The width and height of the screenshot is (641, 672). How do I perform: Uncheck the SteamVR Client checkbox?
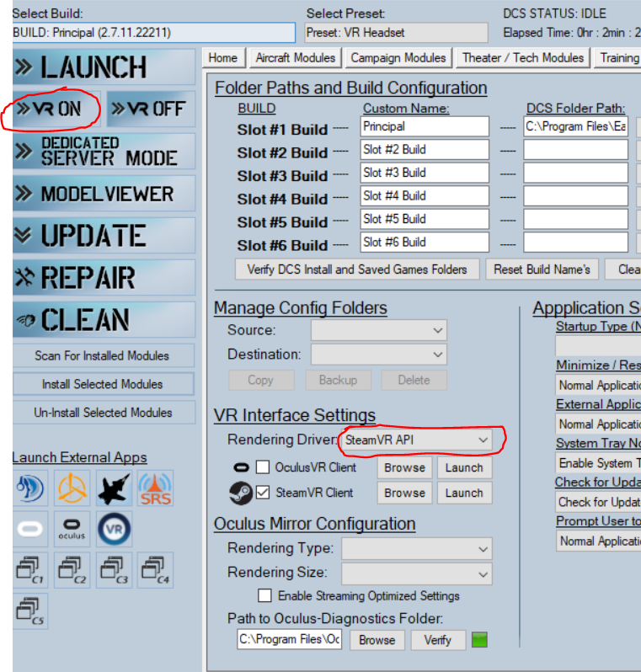(263, 493)
